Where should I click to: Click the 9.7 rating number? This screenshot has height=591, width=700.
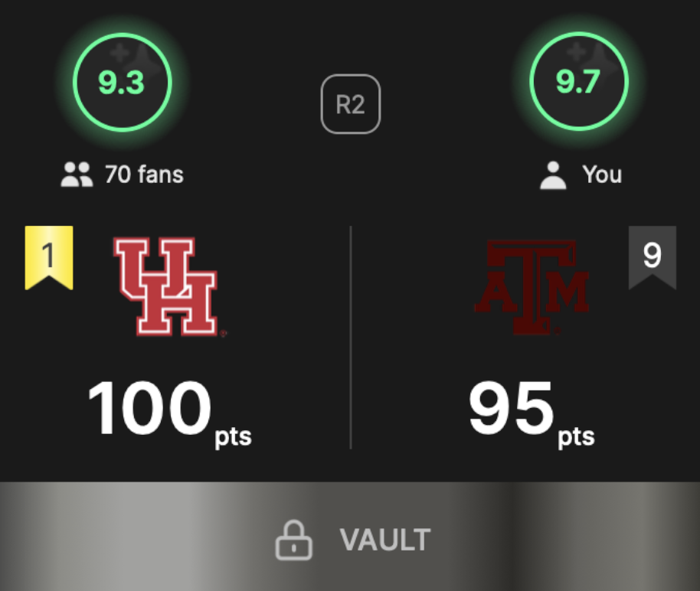[578, 82]
